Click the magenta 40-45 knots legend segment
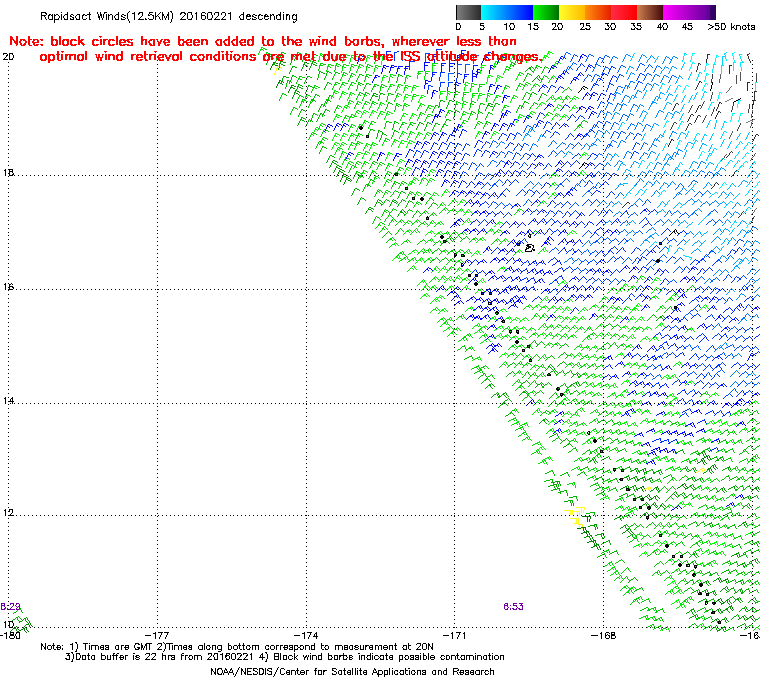 coord(676,12)
